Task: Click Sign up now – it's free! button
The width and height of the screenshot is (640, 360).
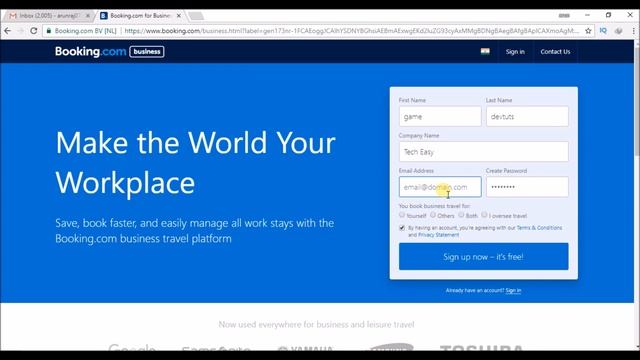Action: tap(483, 256)
